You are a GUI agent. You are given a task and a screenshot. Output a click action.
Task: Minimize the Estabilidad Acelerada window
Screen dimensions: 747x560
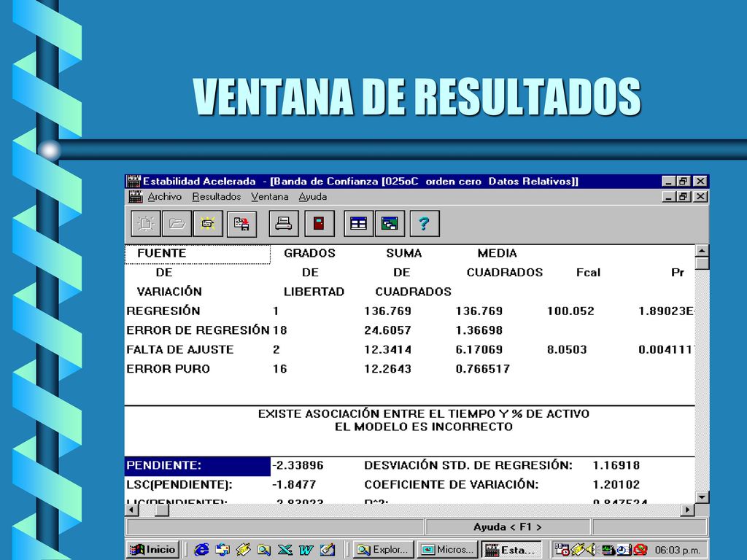pyautogui.click(x=669, y=181)
